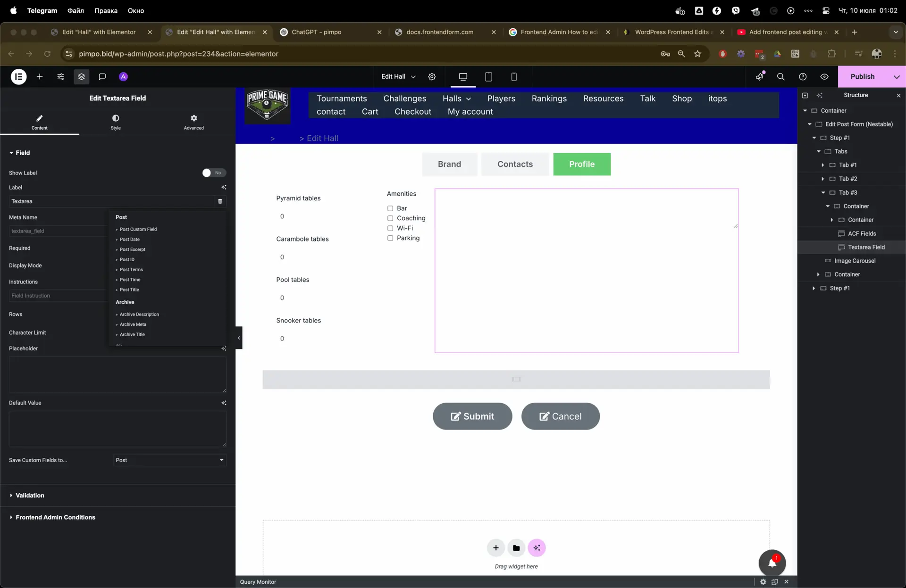Open the Finder search magnifier icon
Screen dimensions: 906x588
(781, 76)
